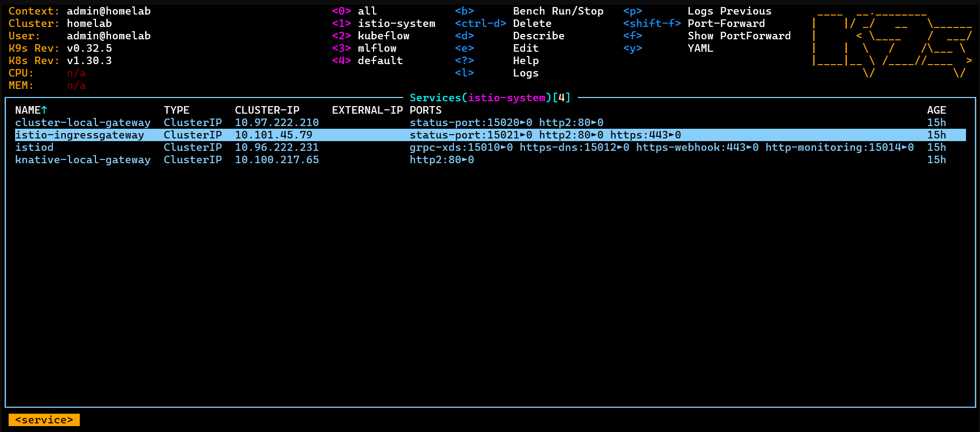Image resolution: width=980 pixels, height=432 pixels.
Task: Click the PORTS column header
Action: pyautogui.click(x=426, y=110)
